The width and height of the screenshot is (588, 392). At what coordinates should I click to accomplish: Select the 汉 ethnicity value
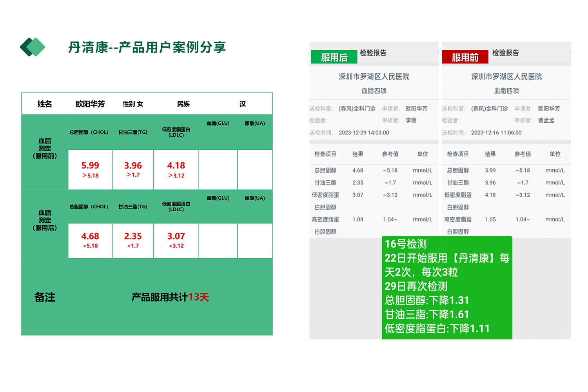click(243, 104)
